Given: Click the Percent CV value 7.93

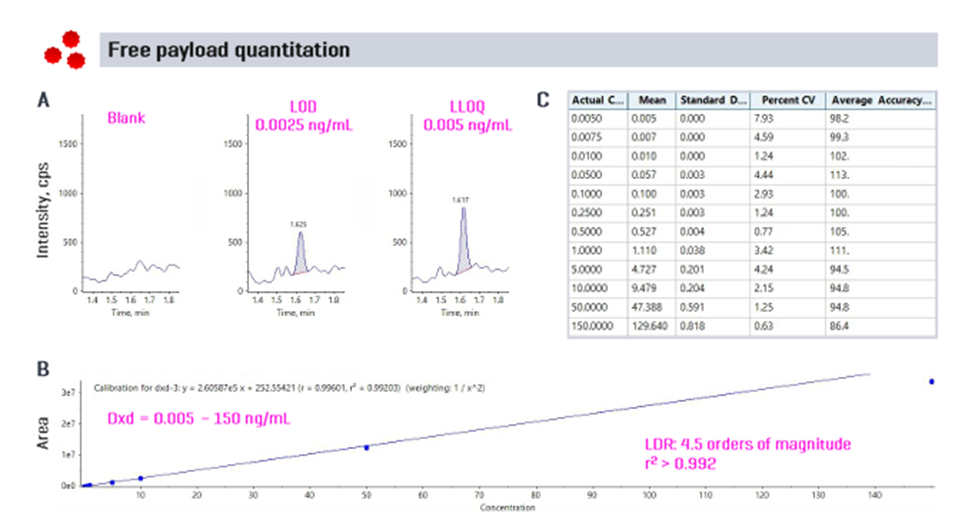Looking at the screenshot, I should point(764,118).
